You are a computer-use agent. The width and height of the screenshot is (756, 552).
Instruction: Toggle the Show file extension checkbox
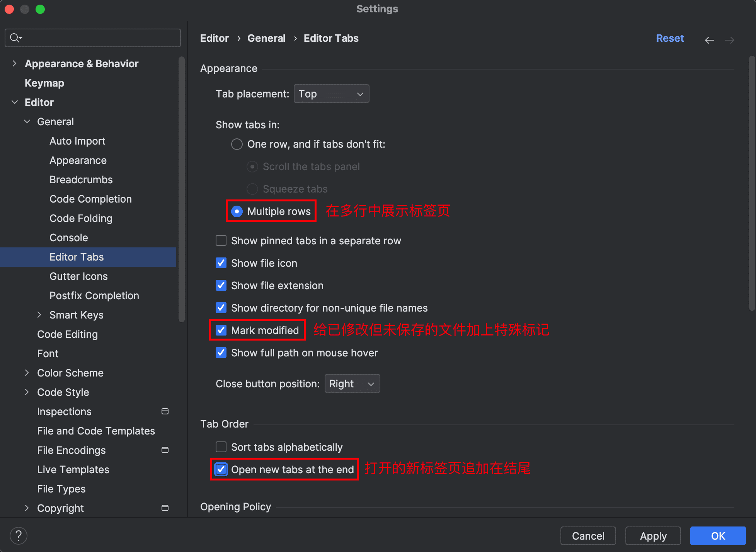(x=221, y=285)
